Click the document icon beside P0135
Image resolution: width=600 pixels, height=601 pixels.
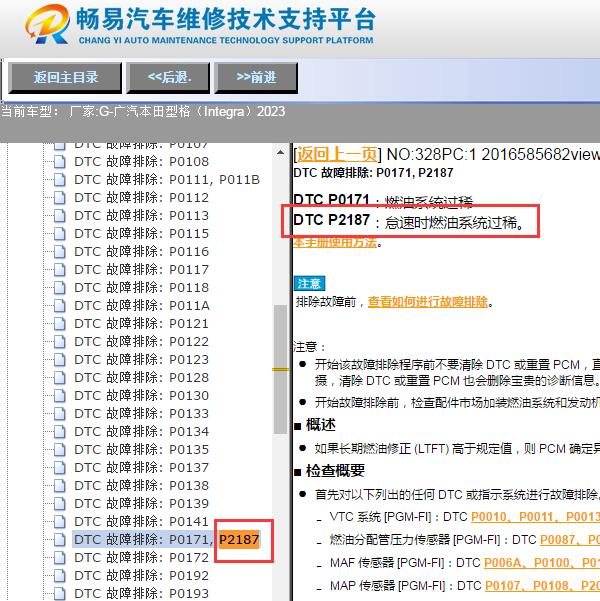(59, 450)
